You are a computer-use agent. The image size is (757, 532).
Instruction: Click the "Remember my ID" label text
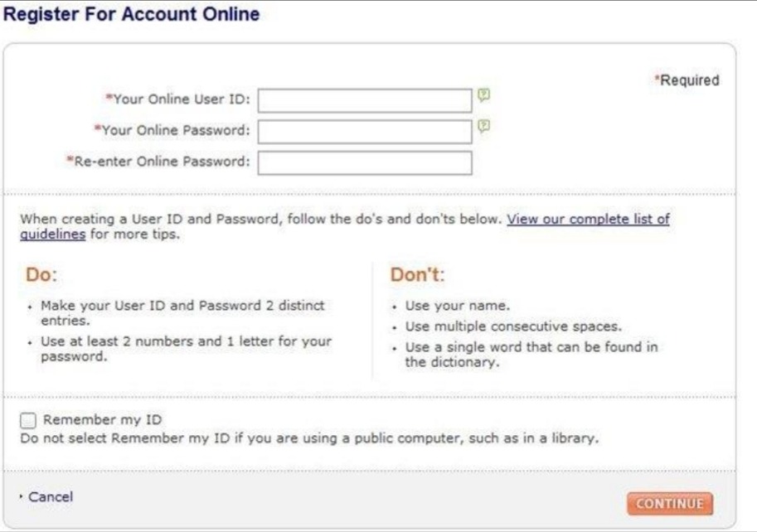pyautogui.click(x=102, y=420)
